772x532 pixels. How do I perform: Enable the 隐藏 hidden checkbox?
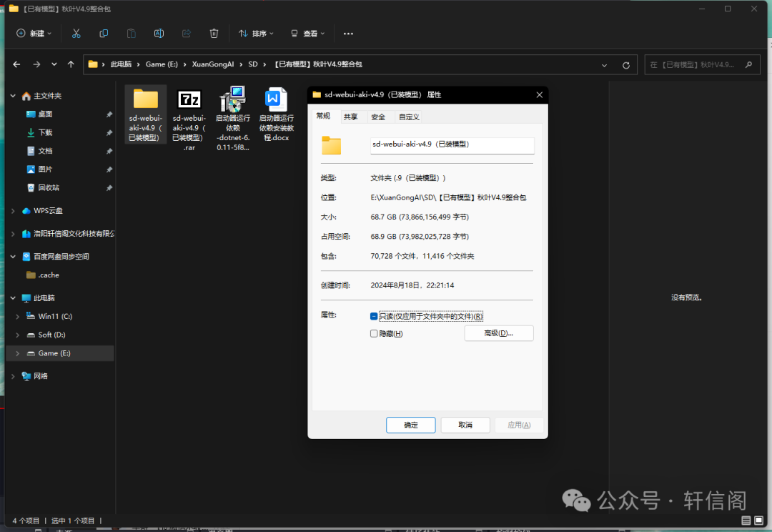pyautogui.click(x=374, y=334)
